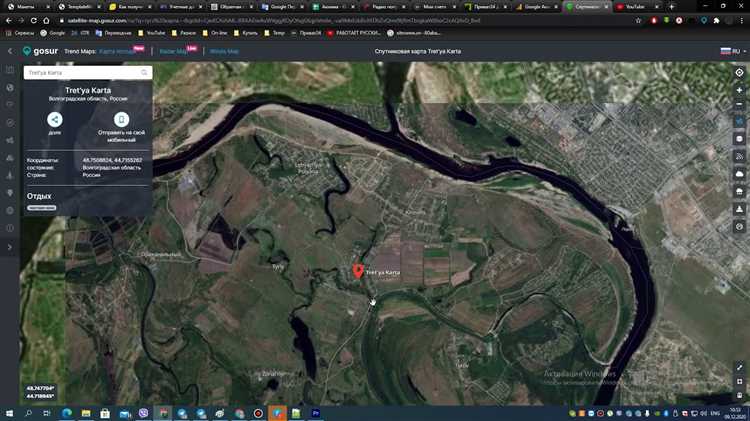Screen dimensions: 750x421
Task: Click the tag chip under Отдых heading
Action: (x=41, y=208)
